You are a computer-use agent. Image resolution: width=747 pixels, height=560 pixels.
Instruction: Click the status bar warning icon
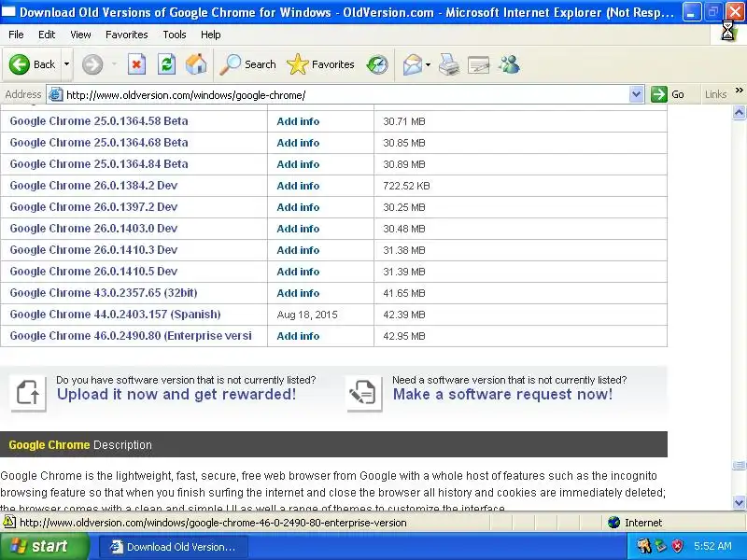click(9, 522)
